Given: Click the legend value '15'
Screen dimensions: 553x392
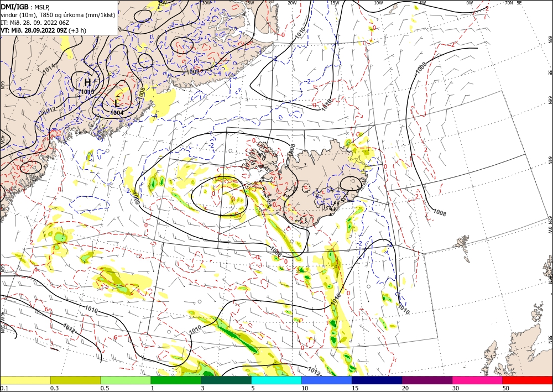Looking at the screenshot, I should click(x=355, y=388).
